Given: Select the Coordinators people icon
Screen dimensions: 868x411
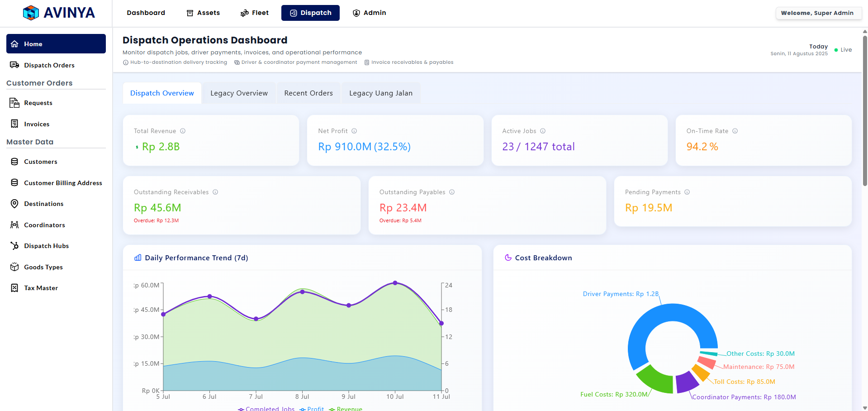Looking at the screenshot, I should click(x=14, y=225).
